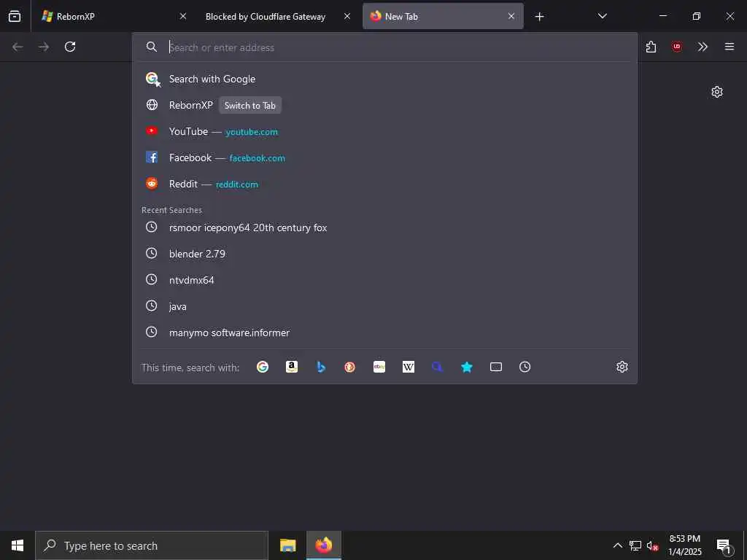Open the Action Center notifications icon

pyautogui.click(x=724, y=545)
